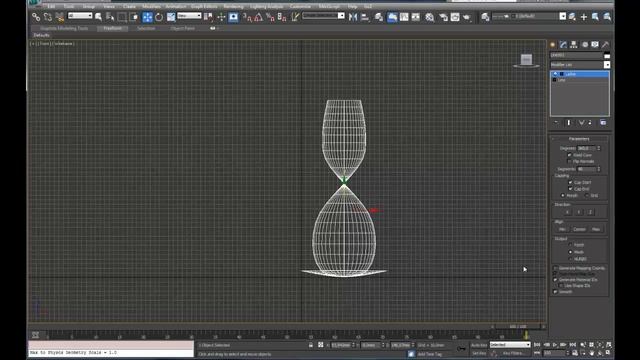
Task: Open the Tools menu
Action: pyautogui.click(x=69, y=7)
